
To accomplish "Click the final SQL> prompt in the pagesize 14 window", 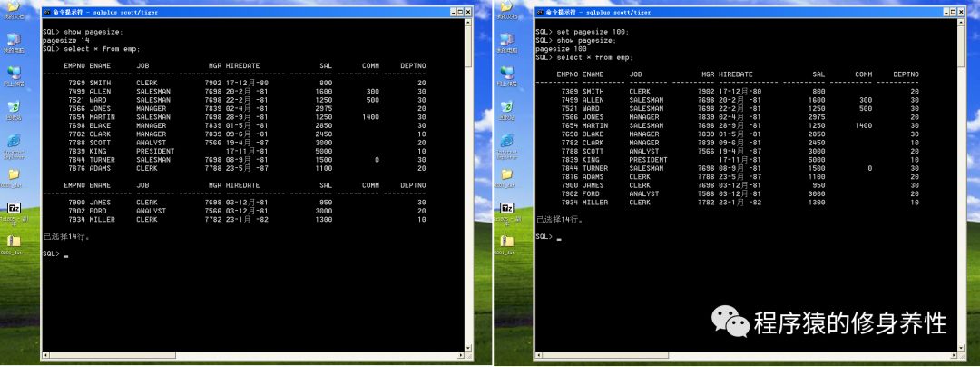I will (x=51, y=253).
